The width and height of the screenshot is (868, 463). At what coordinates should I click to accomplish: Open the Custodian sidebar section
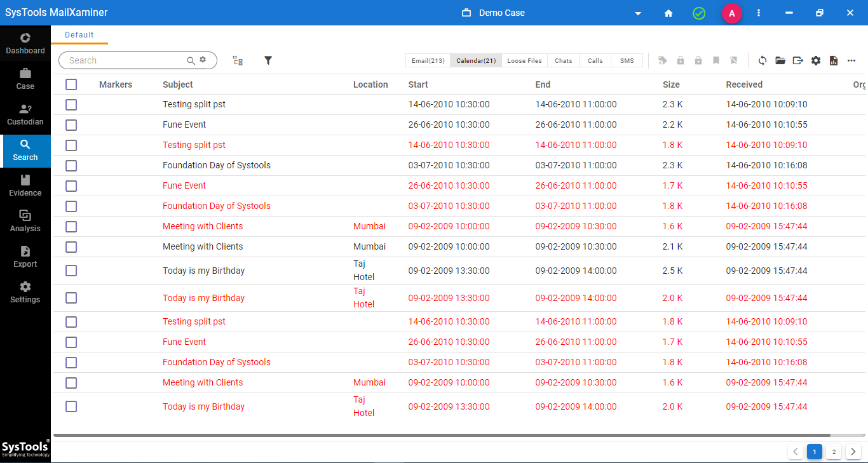tap(25, 115)
